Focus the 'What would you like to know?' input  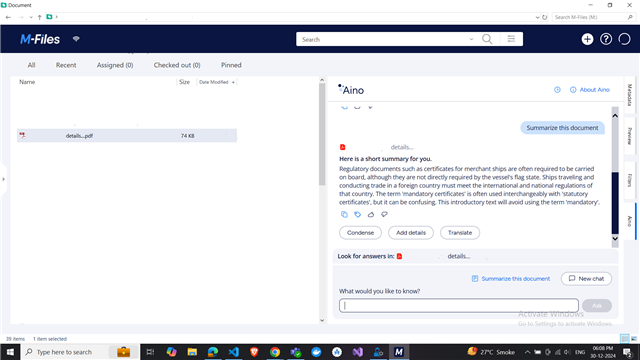click(458, 305)
